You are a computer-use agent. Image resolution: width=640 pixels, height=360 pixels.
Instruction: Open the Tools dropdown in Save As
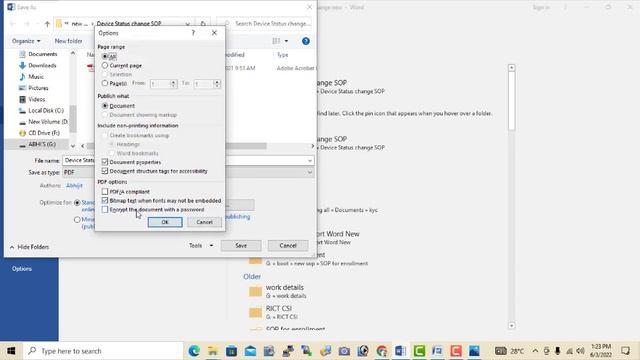pyautogui.click(x=201, y=245)
